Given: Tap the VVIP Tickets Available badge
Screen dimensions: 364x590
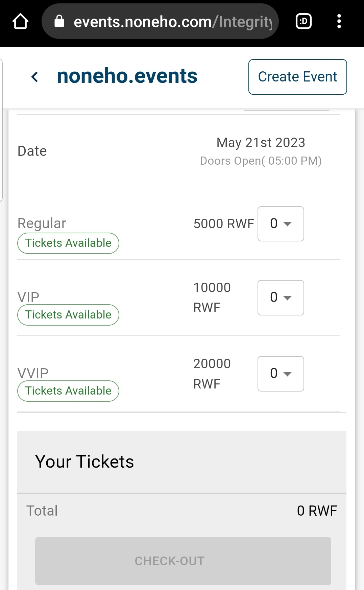Looking at the screenshot, I should click(x=68, y=391).
